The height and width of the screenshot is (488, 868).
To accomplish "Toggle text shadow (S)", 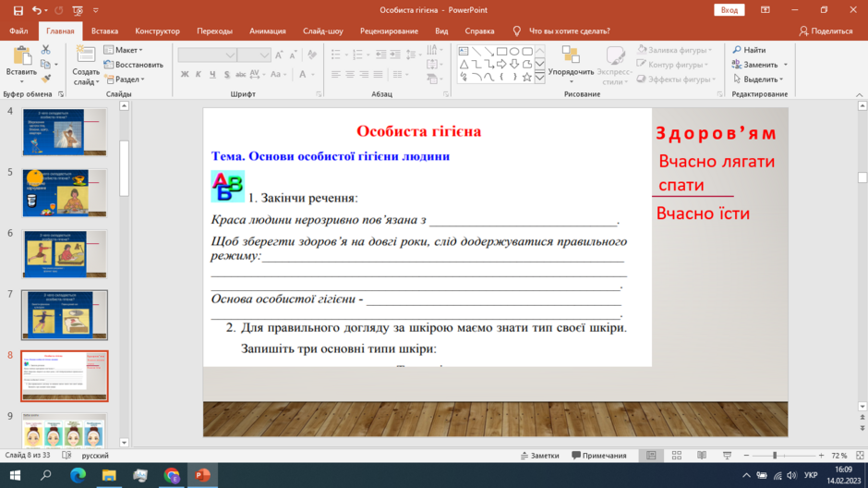I will coord(227,74).
